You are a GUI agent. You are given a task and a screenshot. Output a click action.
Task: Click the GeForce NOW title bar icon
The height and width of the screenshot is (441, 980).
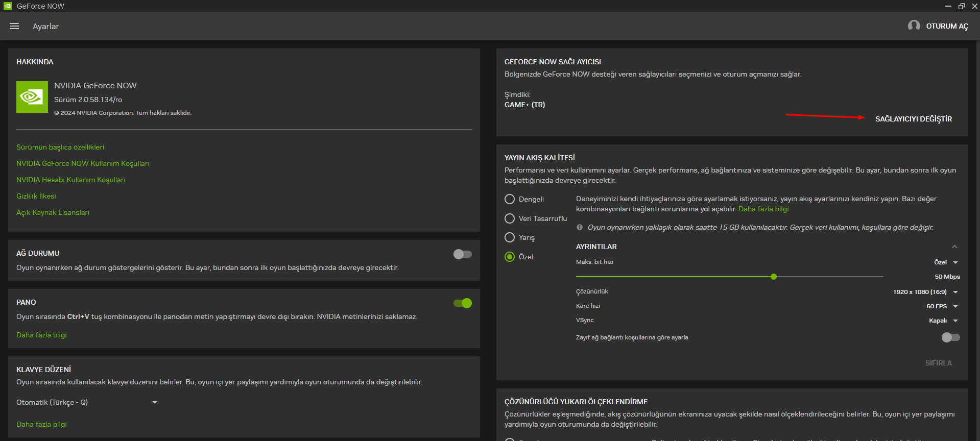(7, 6)
